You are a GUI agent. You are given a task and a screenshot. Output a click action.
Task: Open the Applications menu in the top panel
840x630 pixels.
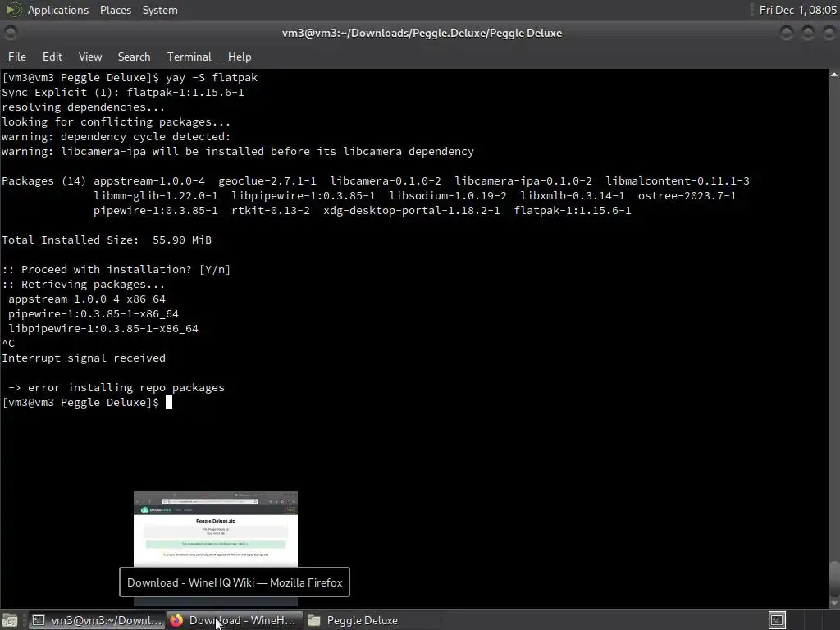click(x=58, y=10)
